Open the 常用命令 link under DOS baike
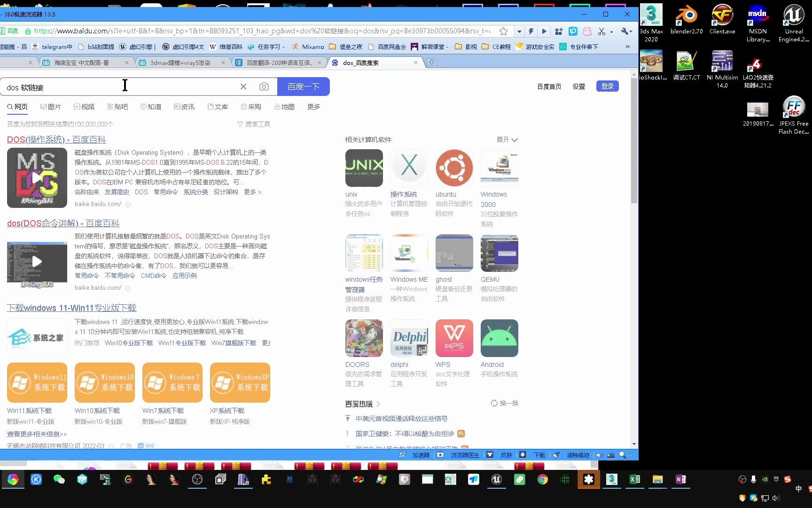The width and height of the screenshot is (812, 508). point(166,192)
